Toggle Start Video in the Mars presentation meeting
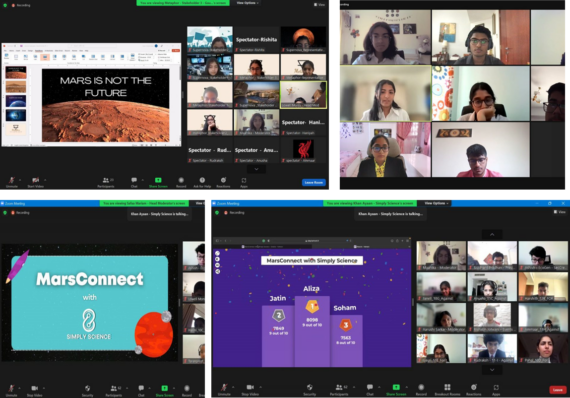The width and height of the screenshot is (570, 398). [36, 182]
